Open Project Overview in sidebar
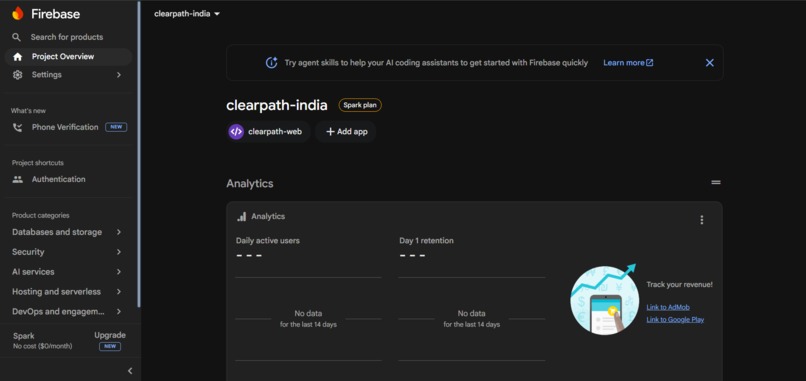Screen dimensions: 806x381 (x=68, y=57)
